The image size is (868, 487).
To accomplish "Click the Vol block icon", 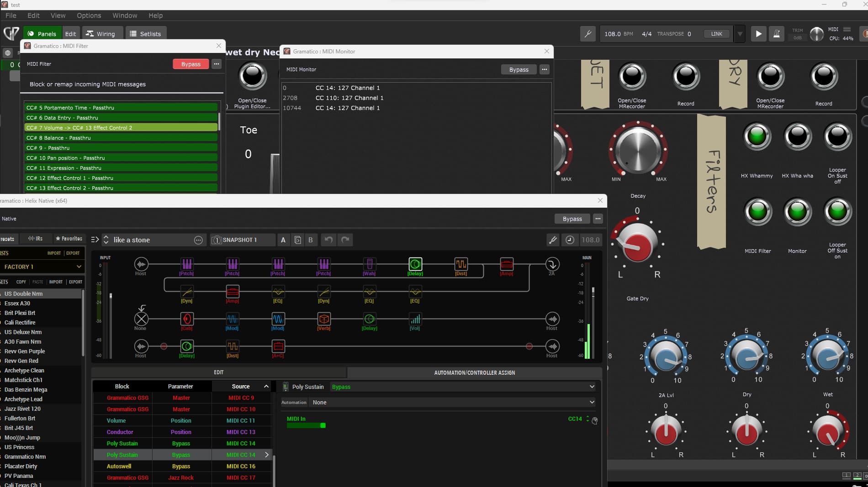I will click(415, 319).
